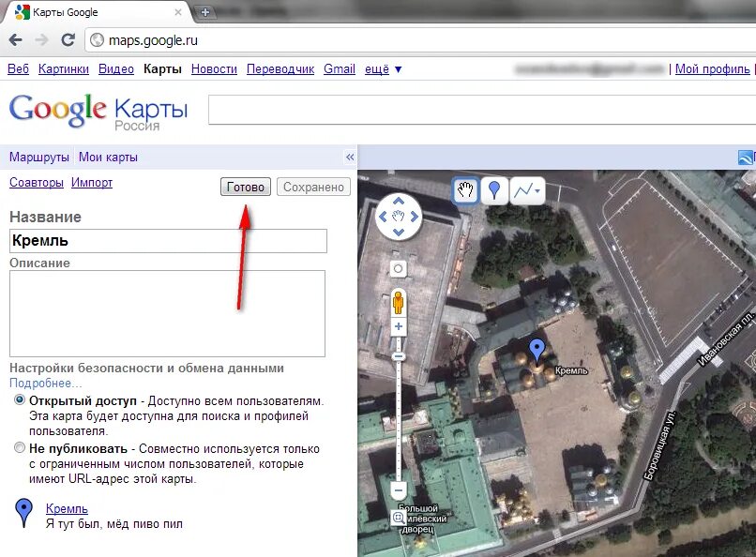756x557 pixels.
Task: Click the text Я тут был, мёд пиво пил
Action: (x=114, y=524)
